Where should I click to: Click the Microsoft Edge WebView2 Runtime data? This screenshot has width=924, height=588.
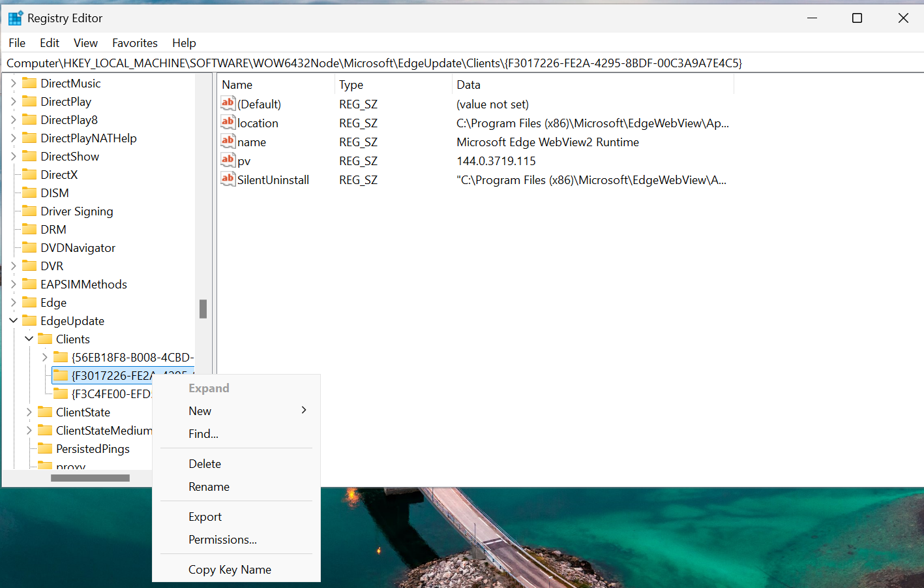[548, 142]
